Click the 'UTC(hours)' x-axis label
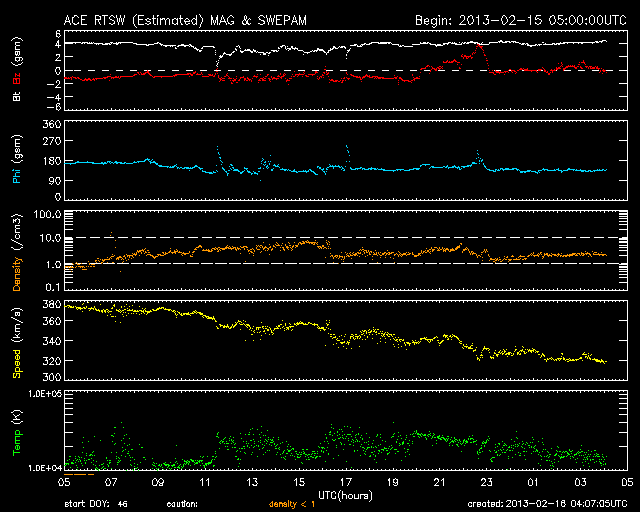Image resolution: width=640 pixels, height=512 pixels. coord(345,496)
